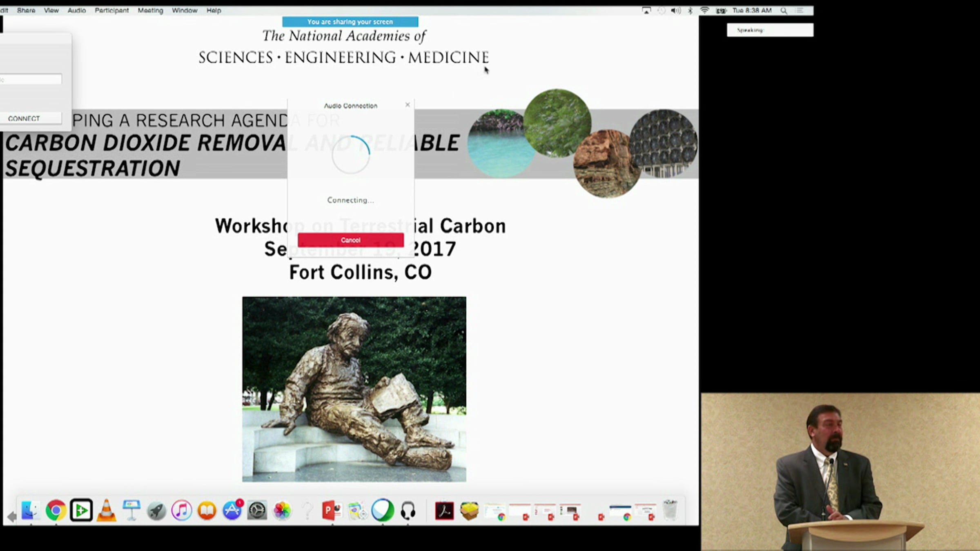Screen dimensions: 980x551
Task: Open VLC media player in dock
Action: pos(106,510)
